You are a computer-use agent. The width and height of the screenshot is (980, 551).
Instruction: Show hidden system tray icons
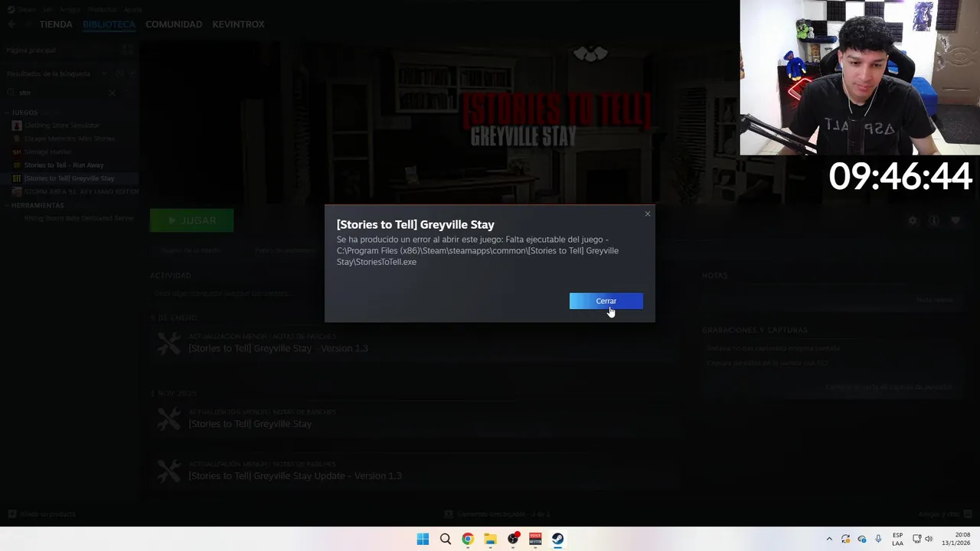pos(828,539)
